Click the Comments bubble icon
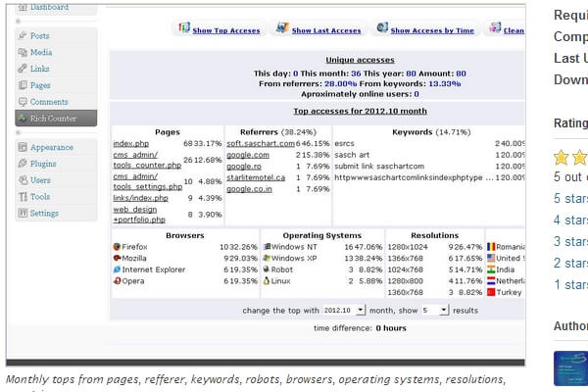The image size is (588, 392). [x=22, y=102]
